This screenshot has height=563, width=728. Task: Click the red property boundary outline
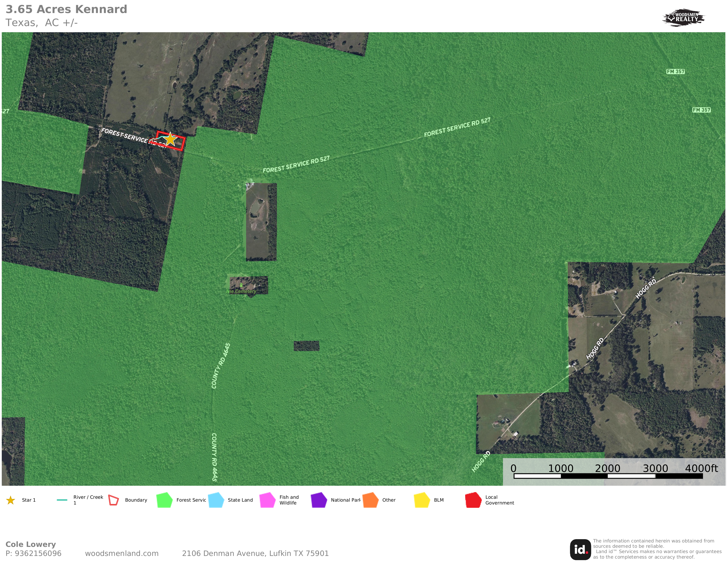pyautogui.click(x=183, y=144)
